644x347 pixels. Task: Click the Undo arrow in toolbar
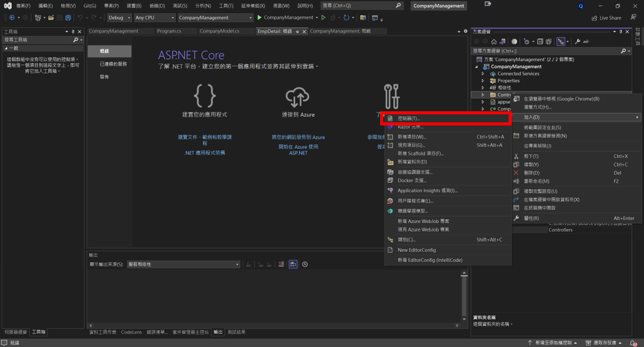pyautogui.click(x=80, y=18)
